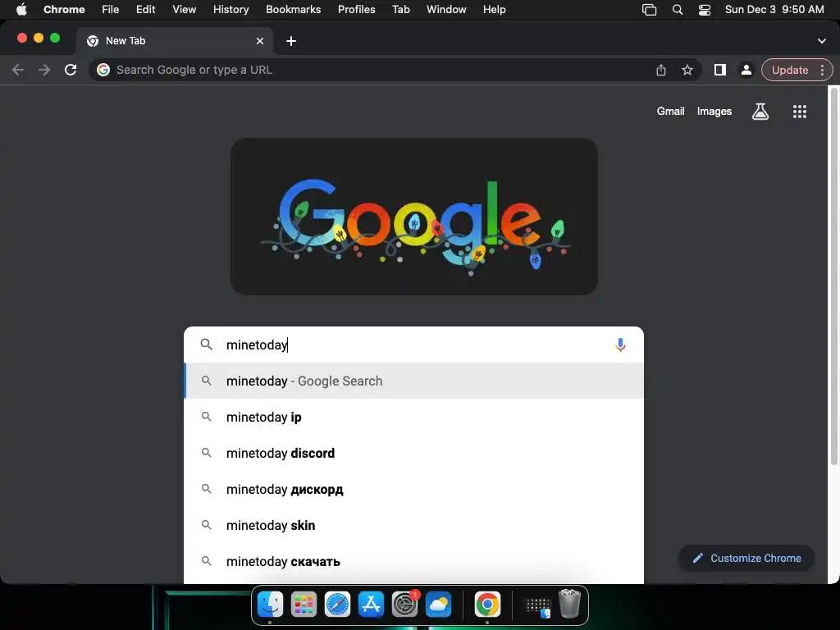Open the Chrome three-dot menu
Screen dimensions: 840x630
822,70
